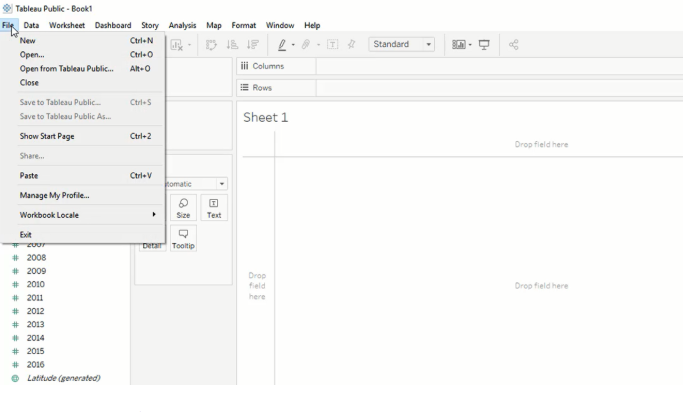The width and height of the screenshot is (685, 412).
Task: Click the Show Mark Labels icon
Action: tap(332, 45)
